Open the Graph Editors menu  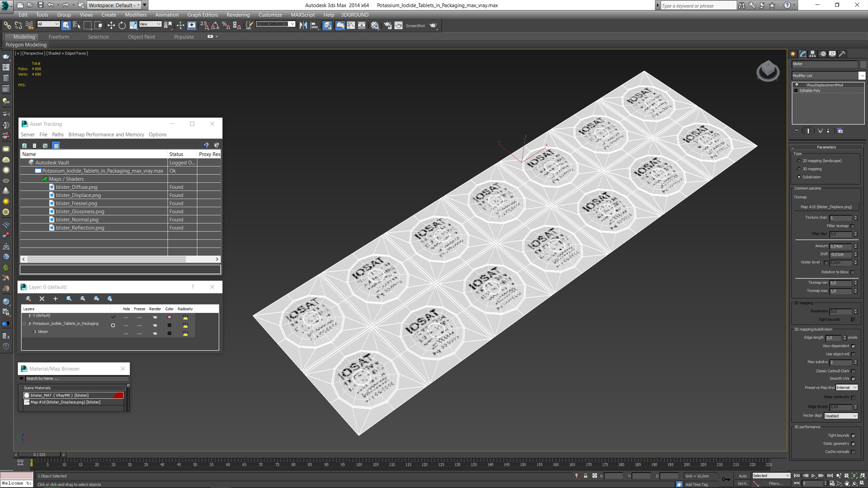point(203,15)
